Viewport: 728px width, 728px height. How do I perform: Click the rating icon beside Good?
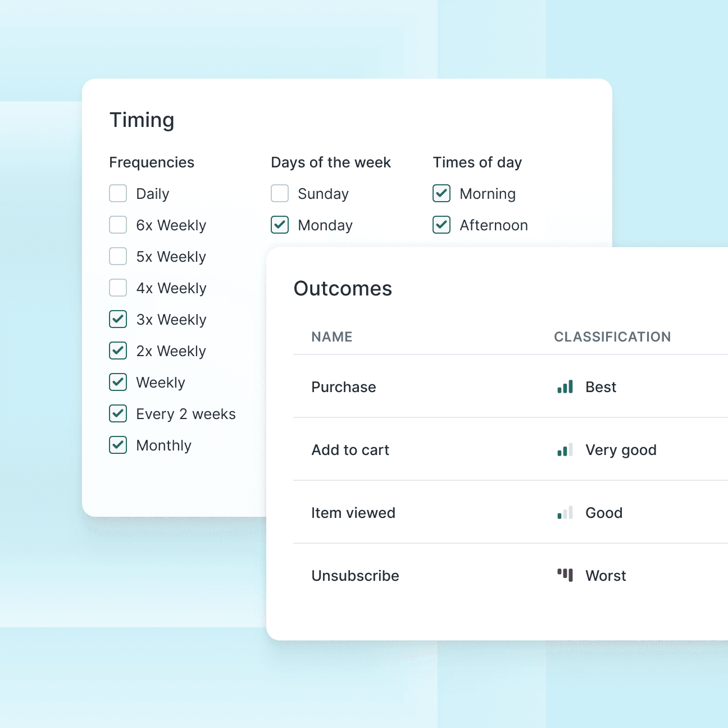(565, 512)
